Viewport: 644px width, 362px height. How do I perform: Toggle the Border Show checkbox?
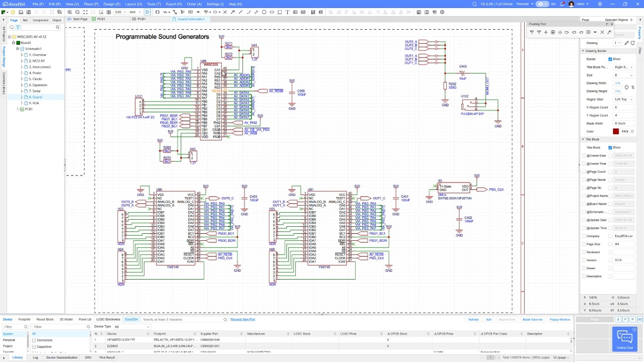pos(610,59)
